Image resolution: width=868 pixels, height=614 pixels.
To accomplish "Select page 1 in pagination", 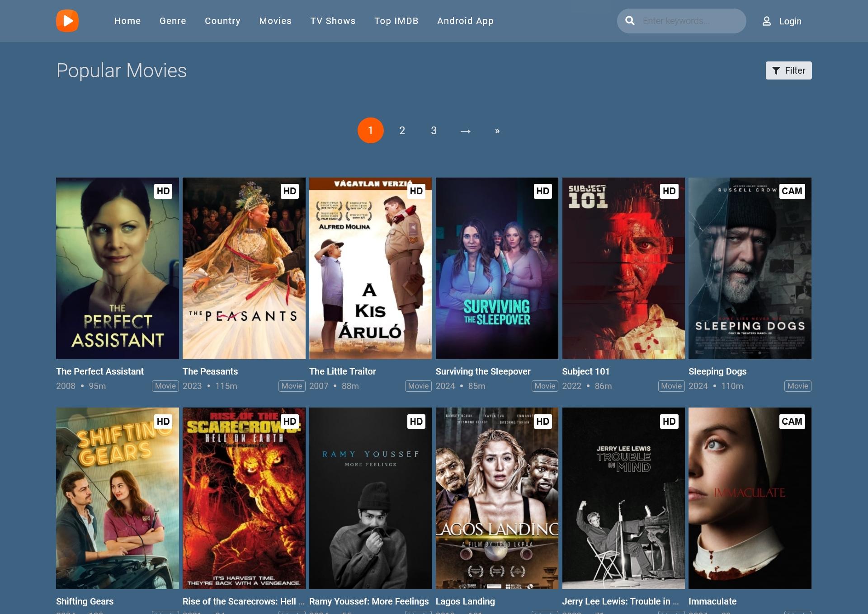I will coord(370,131).
